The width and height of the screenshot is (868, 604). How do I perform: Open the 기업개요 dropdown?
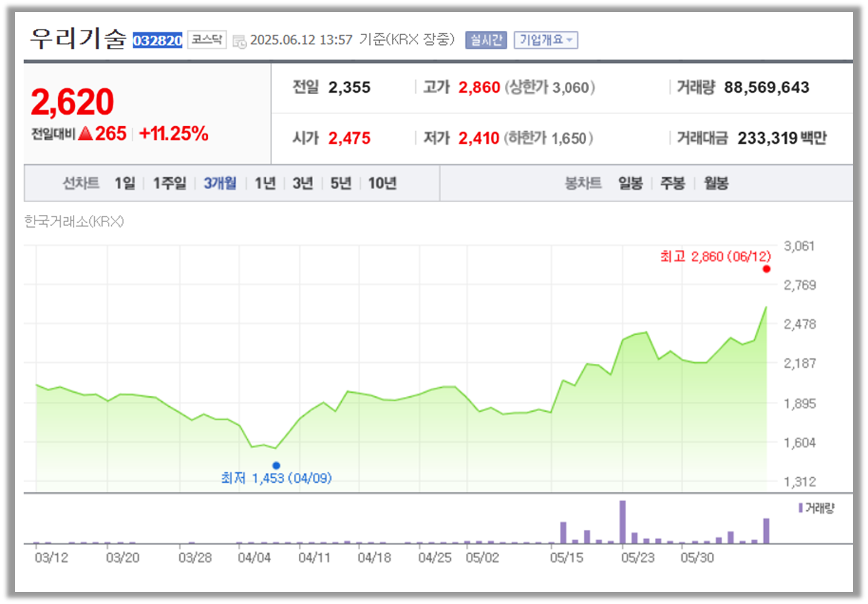click(x=545, y=40)
